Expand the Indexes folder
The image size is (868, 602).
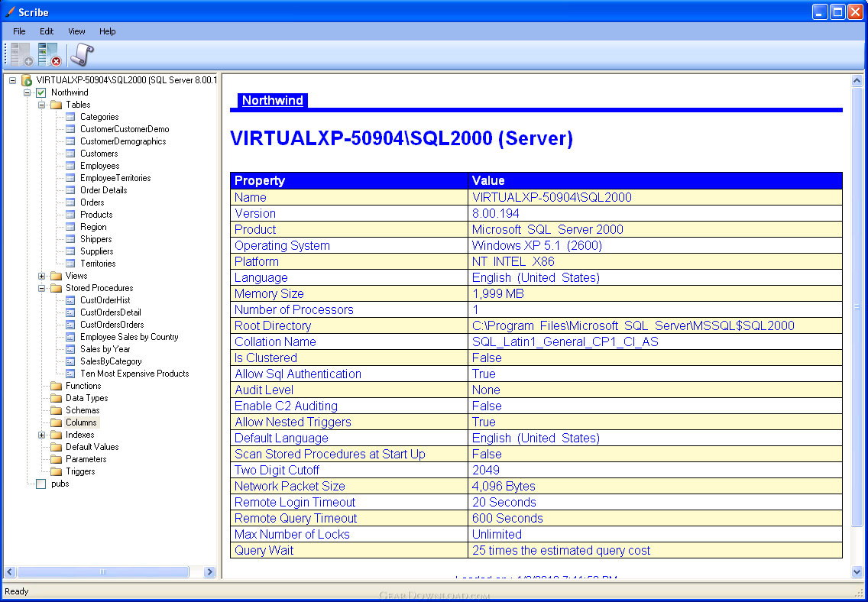tap(41, 435)
